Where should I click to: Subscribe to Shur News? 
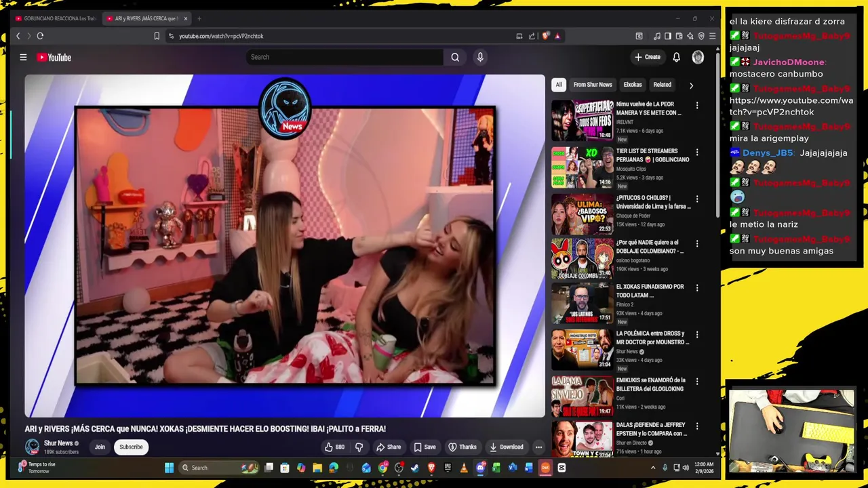pyautogui.click(x=131, y=447)
